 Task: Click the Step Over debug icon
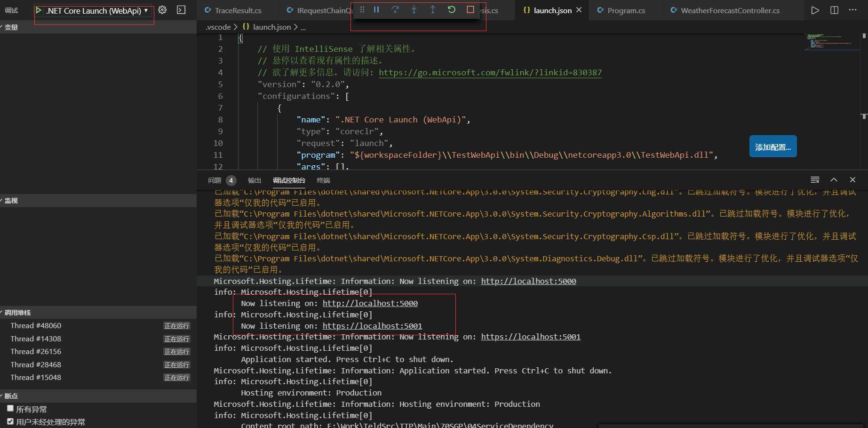(395, 9)
